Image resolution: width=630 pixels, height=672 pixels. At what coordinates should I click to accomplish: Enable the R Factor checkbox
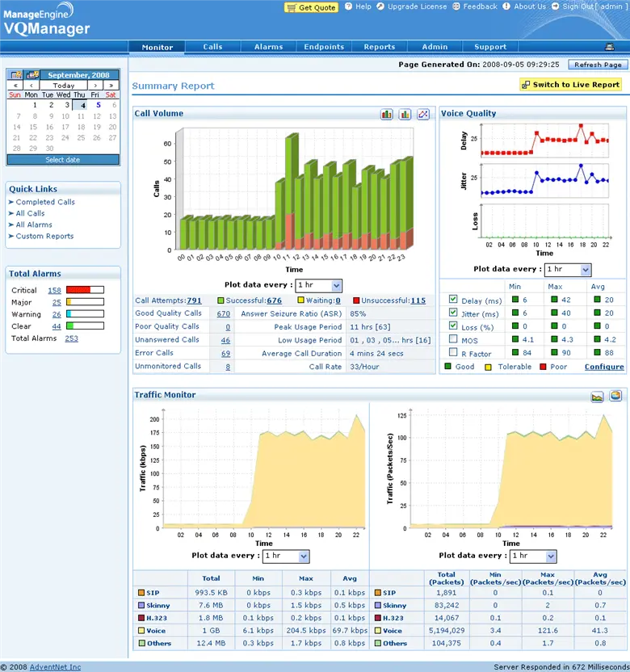point(452,352)
